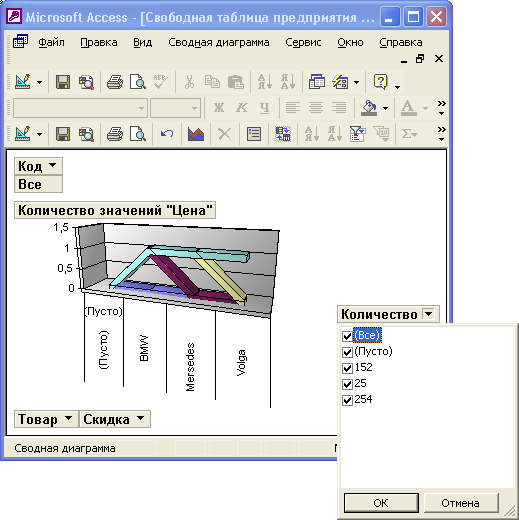Viewport: 519px width, 520px height.
Task: Toggle Underline (Ч) formatting
Action: coord(264,108)
